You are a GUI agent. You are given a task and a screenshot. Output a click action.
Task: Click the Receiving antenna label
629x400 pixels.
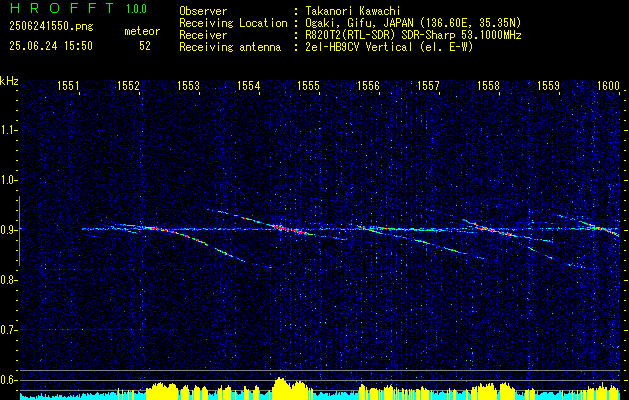(230, 47)
